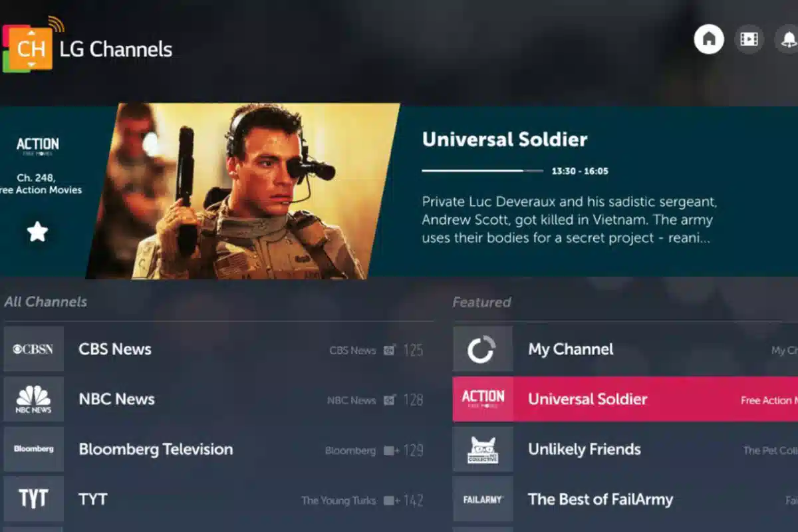
Task: Select the Bloomberg channel logo
Action: [34, 449]
